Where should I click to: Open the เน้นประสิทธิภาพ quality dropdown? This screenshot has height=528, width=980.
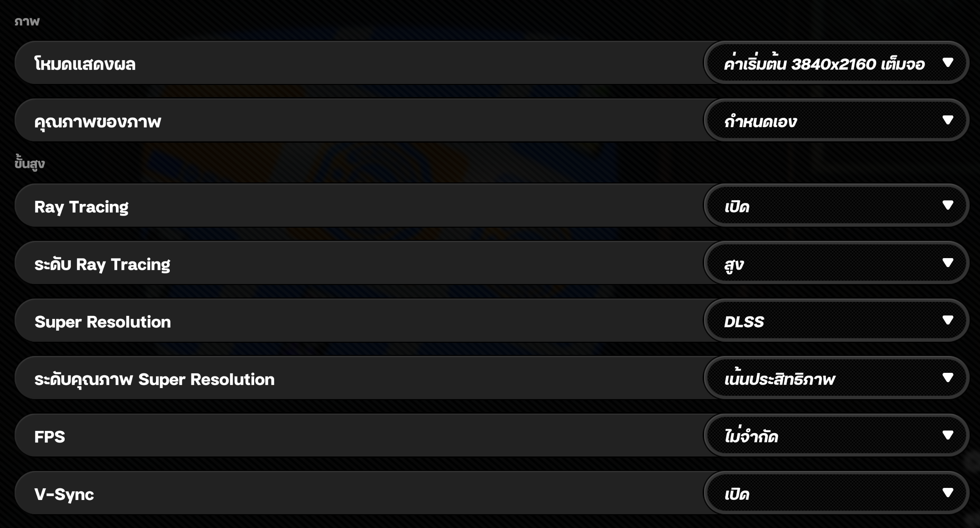(780, 379)
